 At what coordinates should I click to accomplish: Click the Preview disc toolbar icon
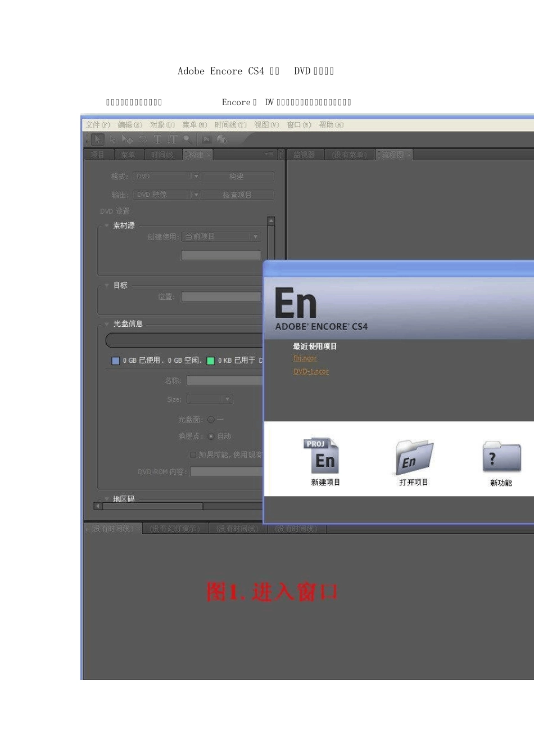click(222, 139)
